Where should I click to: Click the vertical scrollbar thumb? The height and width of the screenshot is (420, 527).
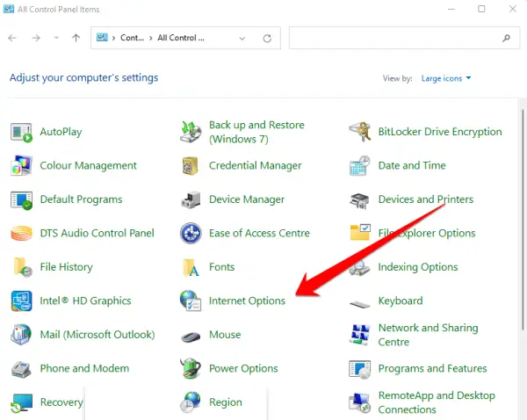[523, 220]
